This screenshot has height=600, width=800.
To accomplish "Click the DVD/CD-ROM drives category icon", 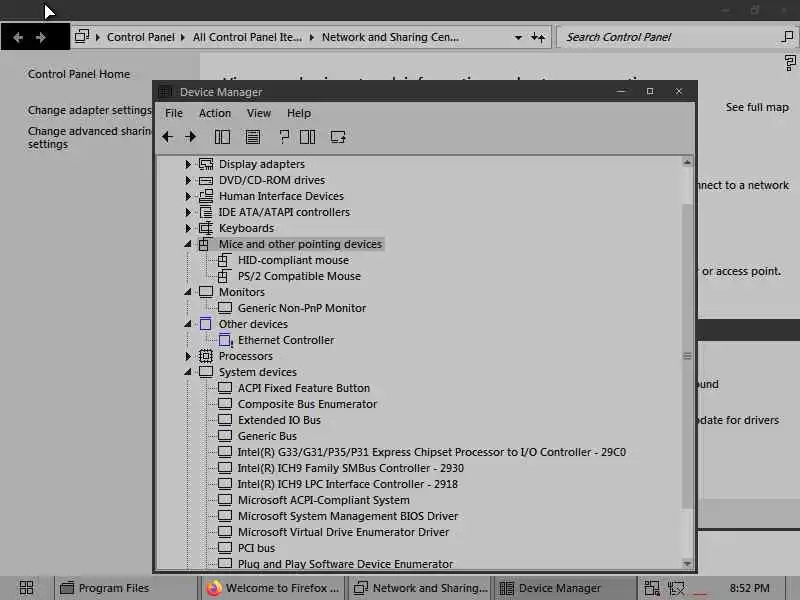I will [206, 181].
